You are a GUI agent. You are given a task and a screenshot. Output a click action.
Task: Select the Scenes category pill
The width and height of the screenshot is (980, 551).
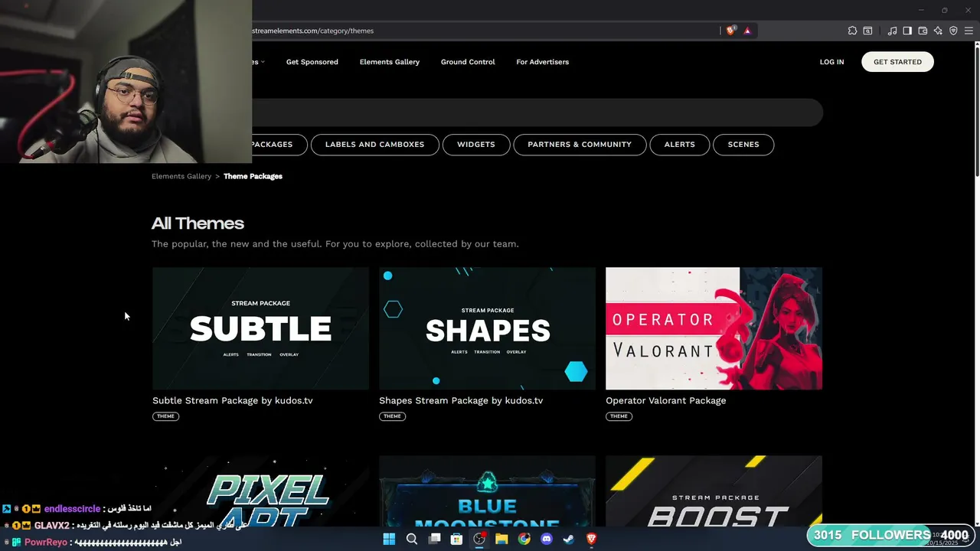(x=743, y=145)
